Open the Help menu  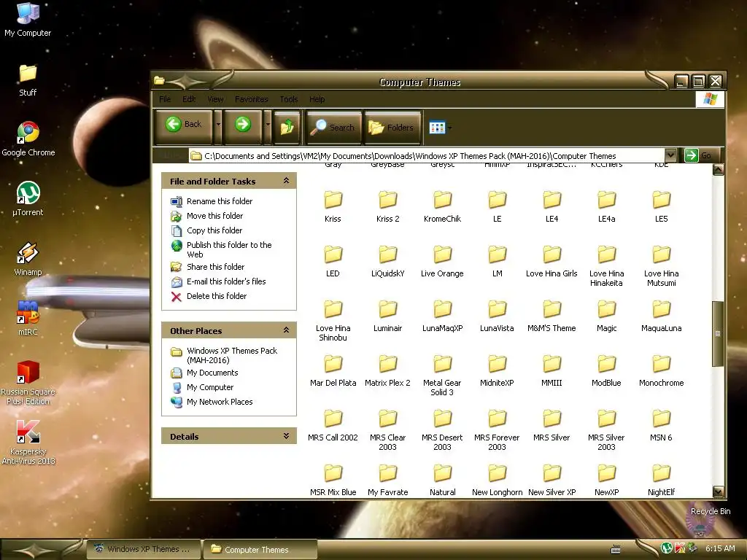[317, 99]
